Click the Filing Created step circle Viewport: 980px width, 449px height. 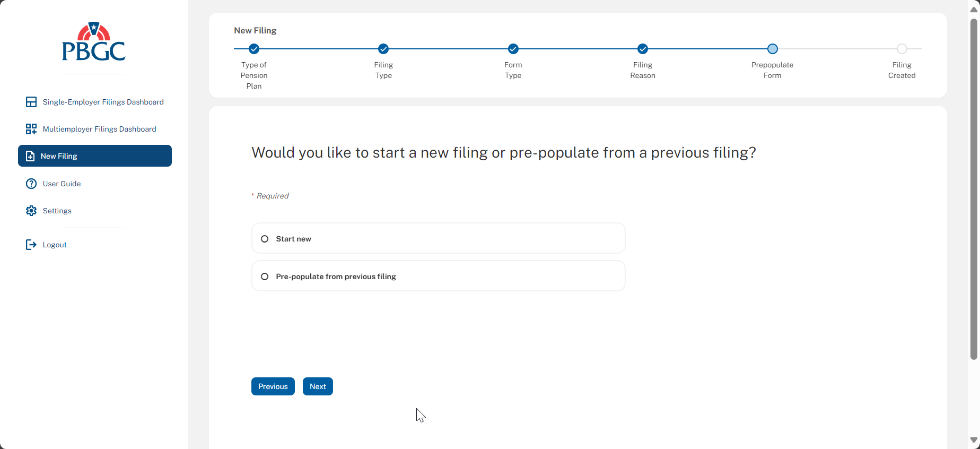pyautogui.click(x=902, y=49)
